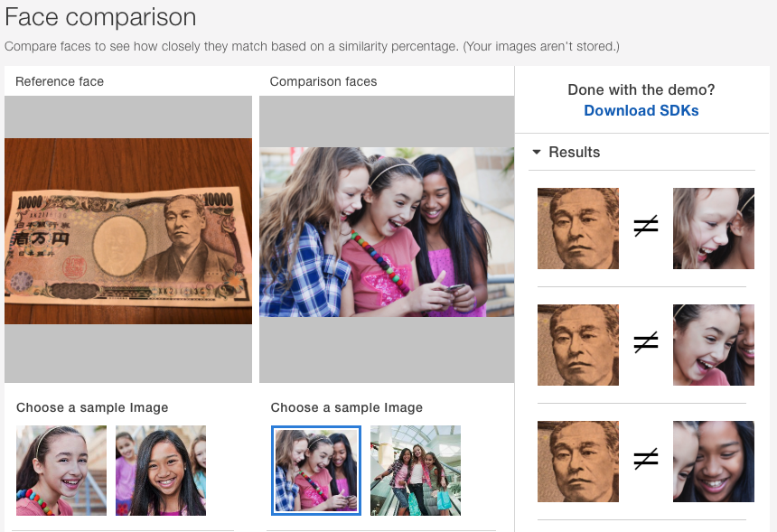Click the banknote reference face image
Image resolution: width=777 pixels, height=532 pixels.
click(128, 231)
